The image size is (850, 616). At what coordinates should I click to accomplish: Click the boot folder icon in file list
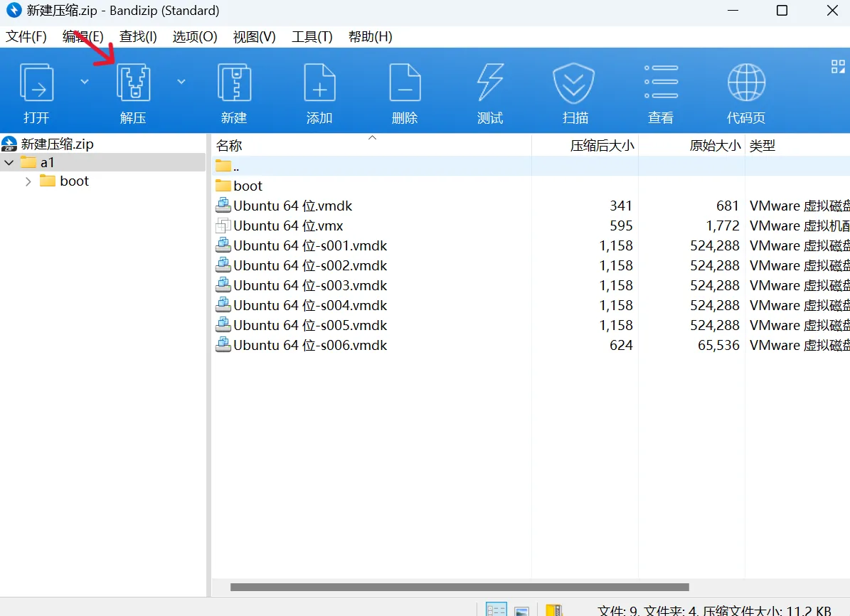(223, 186)
